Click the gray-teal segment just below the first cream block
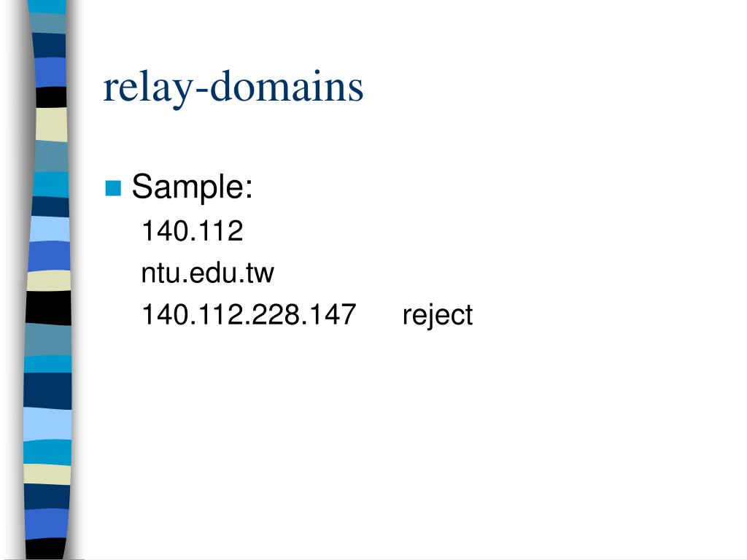This screenshot has width=747, height=560. tap(52, 156)
